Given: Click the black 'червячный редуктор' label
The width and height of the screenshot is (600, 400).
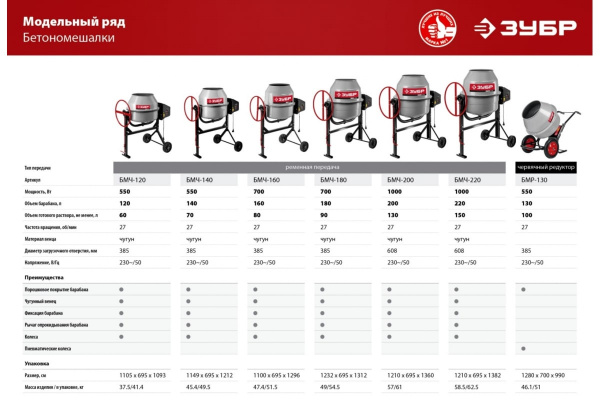Looking at the screenshot, I should [546, 167].
